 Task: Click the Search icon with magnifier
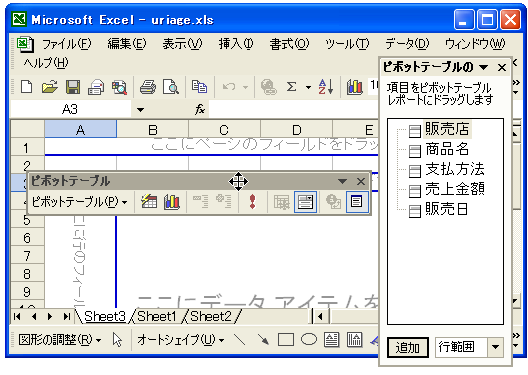(x=119, y=87)
